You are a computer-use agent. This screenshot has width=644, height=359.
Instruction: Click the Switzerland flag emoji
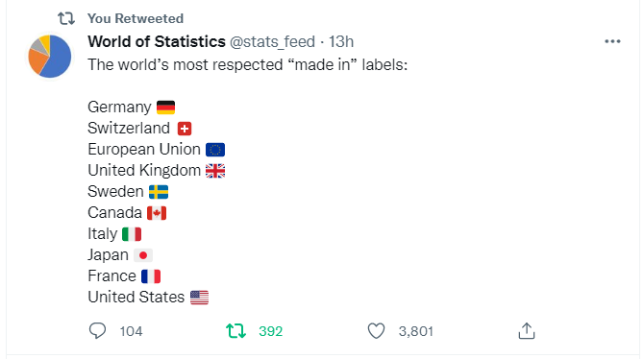185,129
